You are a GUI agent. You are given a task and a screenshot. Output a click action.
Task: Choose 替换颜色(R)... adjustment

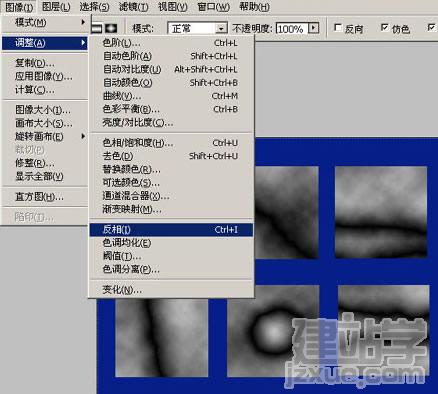click(x=171, y=169)
